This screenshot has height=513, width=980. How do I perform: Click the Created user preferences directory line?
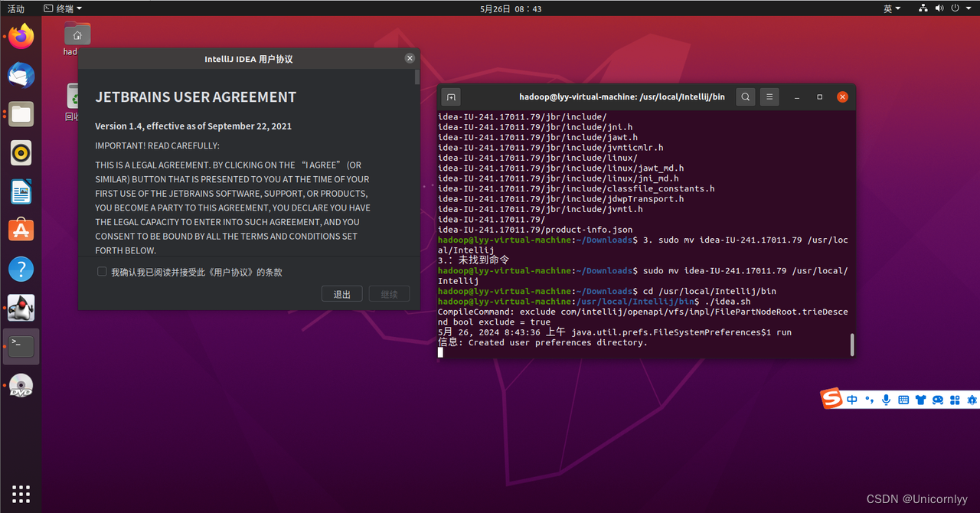543,342
